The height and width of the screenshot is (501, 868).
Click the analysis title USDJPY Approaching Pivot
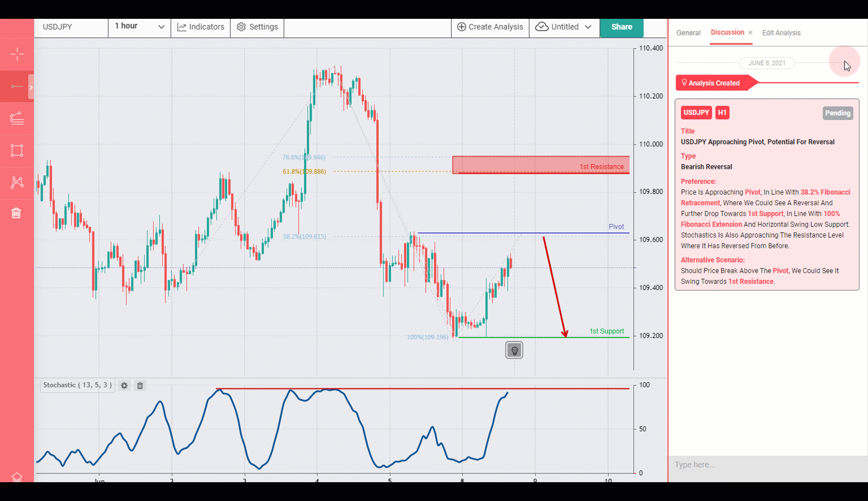point(757,142)
